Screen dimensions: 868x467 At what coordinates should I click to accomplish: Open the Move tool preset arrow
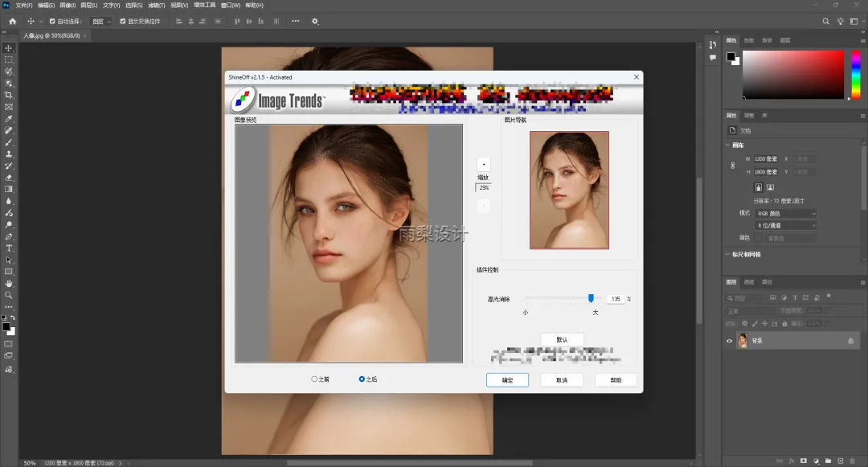[x=40, y=21]
